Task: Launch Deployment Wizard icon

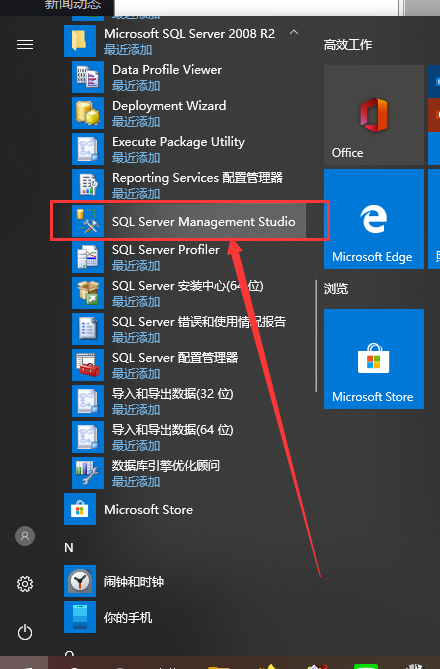Action: [88, 113]
